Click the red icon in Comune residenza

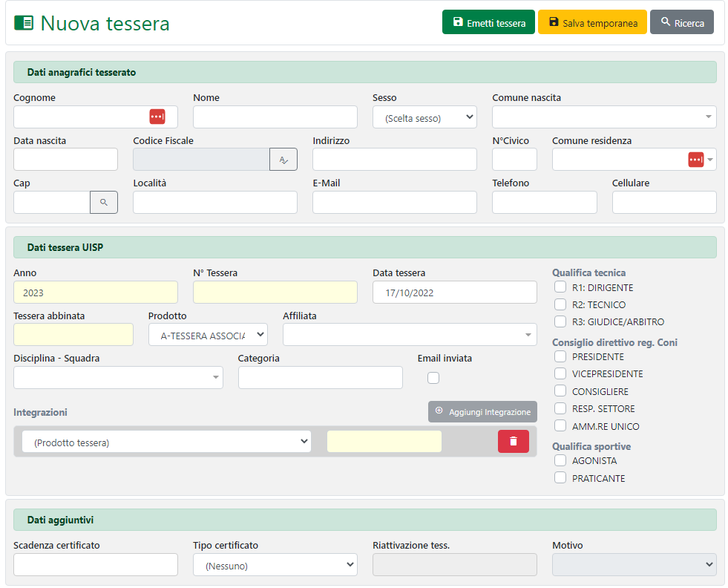pyautogui.click(x=695, y=160)
